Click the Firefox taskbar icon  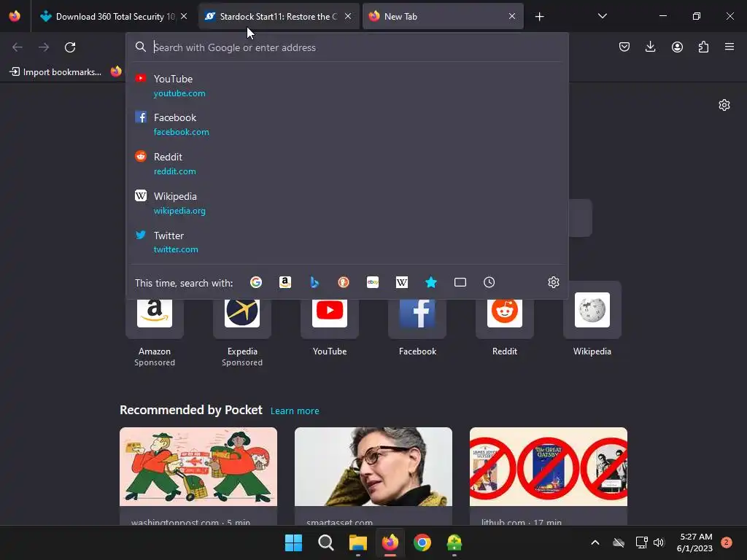pos(390,542)
